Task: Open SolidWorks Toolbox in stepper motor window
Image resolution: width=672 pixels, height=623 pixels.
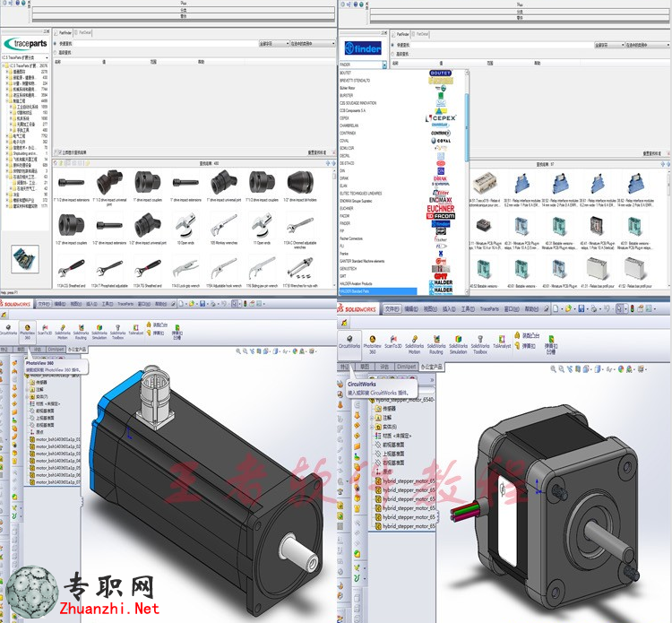Action: pyautogui.click(x=480, y=345)
